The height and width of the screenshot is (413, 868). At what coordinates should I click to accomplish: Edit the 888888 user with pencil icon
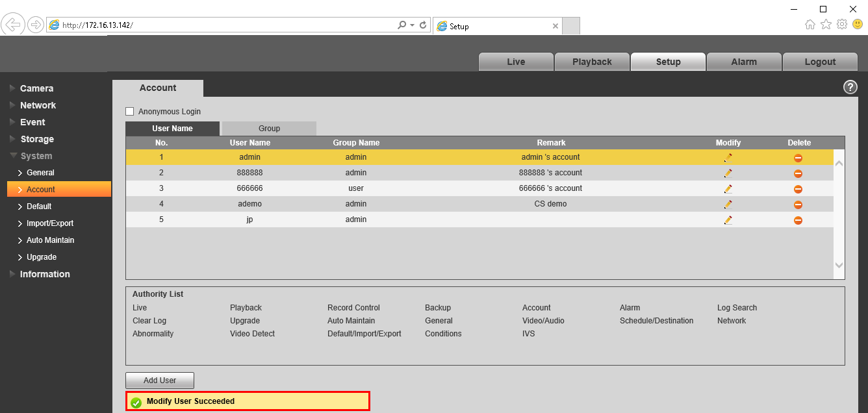click(x=728, y=173)
